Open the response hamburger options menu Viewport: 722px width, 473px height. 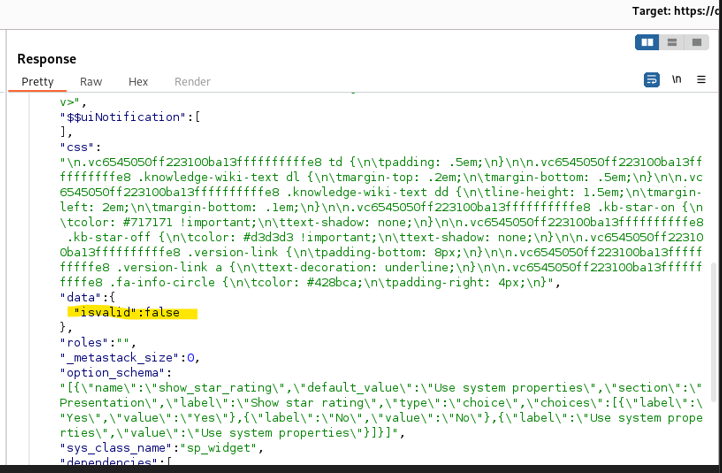[701, 80]
